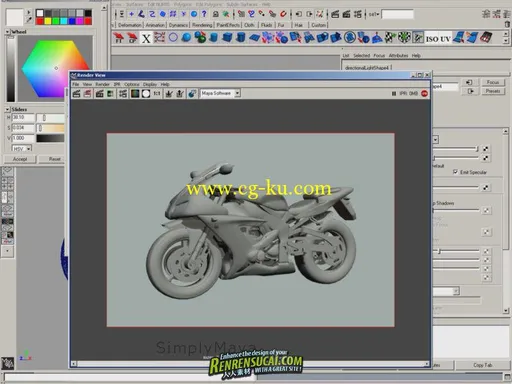Click the X icon on the shelf
Viewport: 512px width, 384px height.
coord(146,38)
